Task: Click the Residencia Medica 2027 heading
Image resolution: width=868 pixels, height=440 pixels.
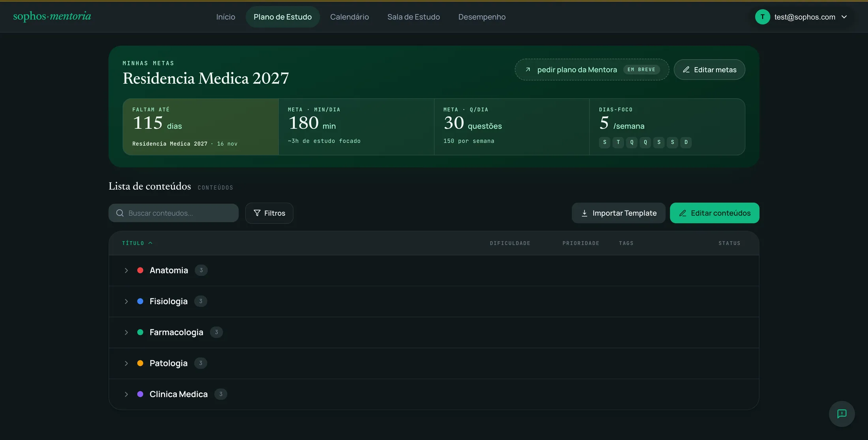Action: 206,78
